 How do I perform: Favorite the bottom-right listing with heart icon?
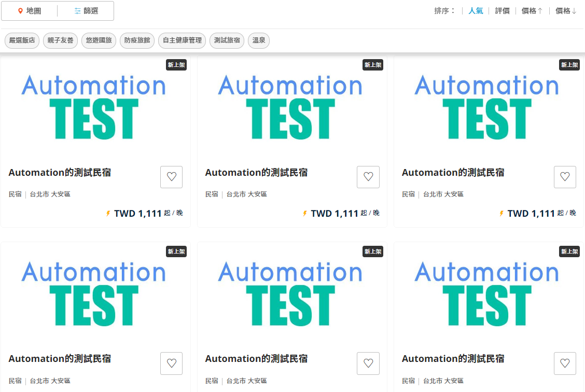(565, 363)
